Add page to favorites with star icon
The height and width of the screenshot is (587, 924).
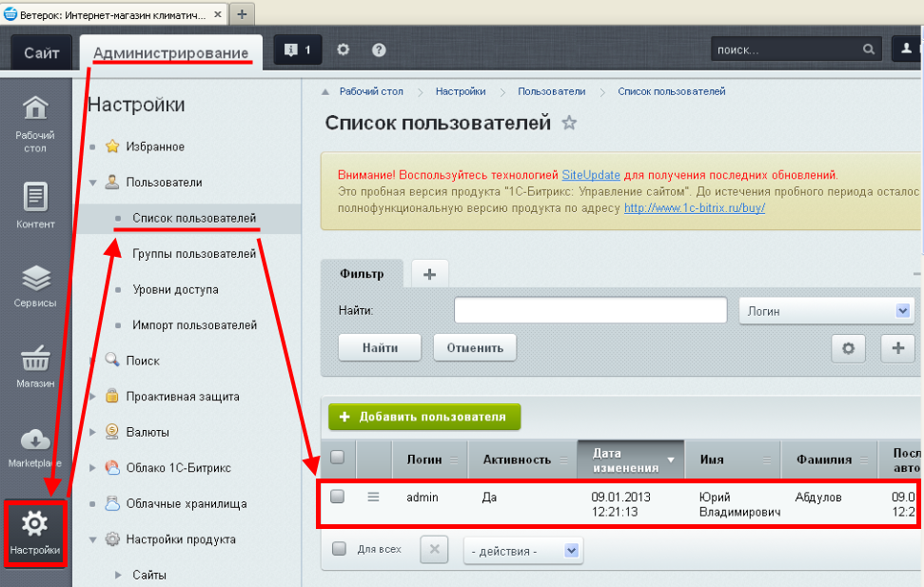[569, 123]
